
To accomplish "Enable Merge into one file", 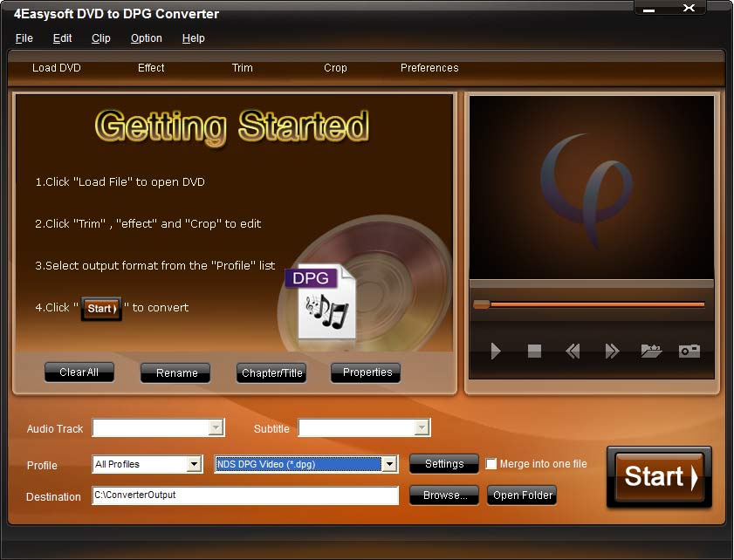I will [x=491, y=464].
